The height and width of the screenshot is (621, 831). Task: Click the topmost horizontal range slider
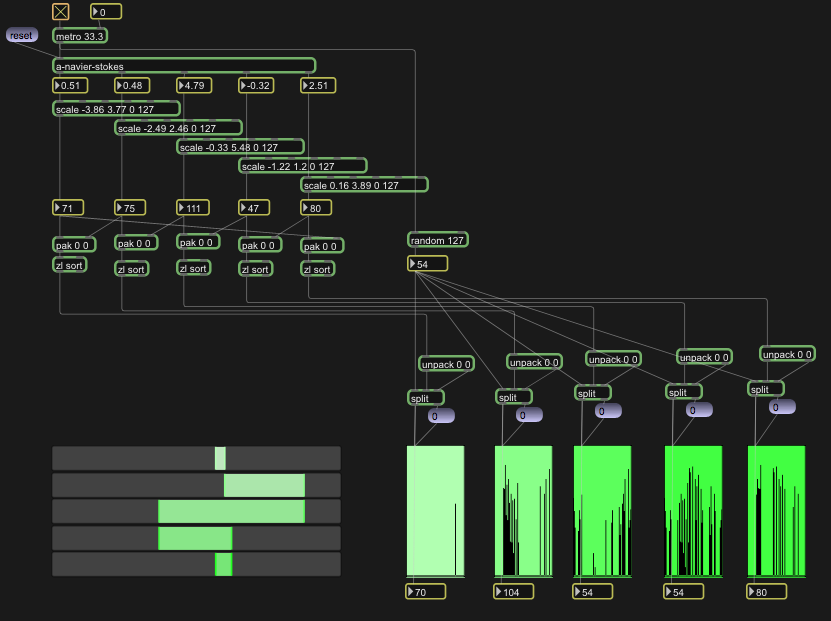[196, 458]
